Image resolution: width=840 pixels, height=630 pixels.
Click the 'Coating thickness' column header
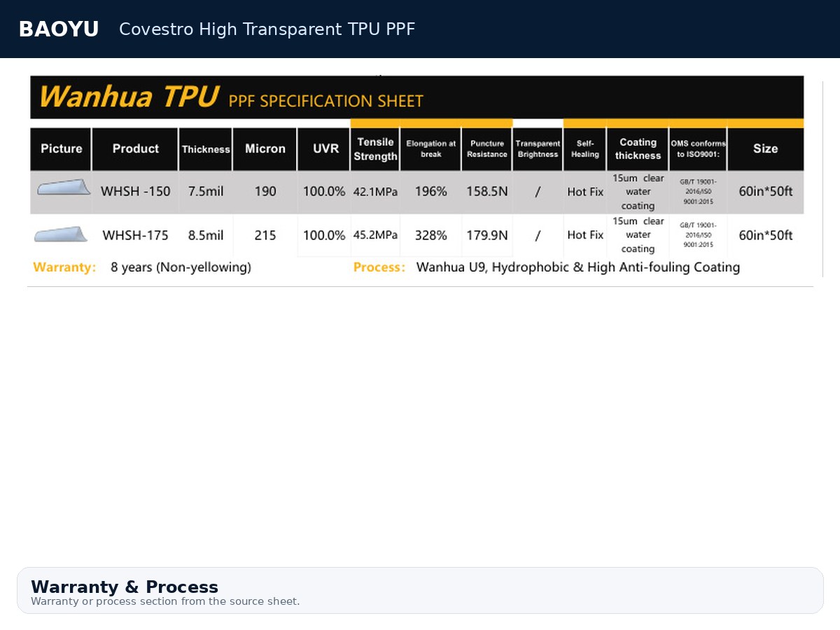[x=638, y=148]
